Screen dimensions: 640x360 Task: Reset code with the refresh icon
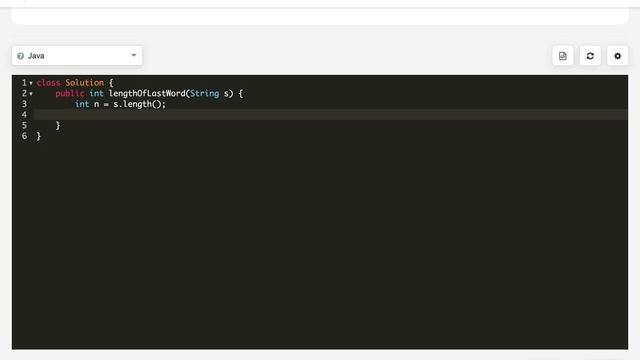pyautogui.click(x=590, y=56)
